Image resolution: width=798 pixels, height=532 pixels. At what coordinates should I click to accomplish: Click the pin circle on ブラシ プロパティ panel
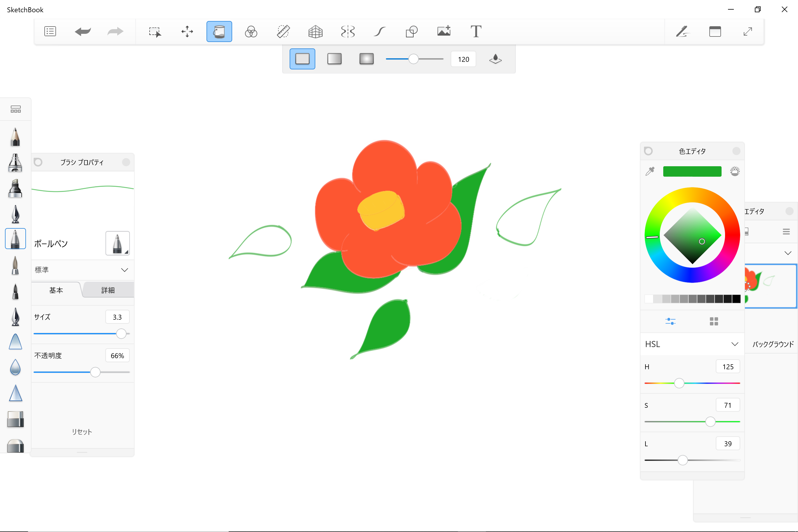[38, 162]
